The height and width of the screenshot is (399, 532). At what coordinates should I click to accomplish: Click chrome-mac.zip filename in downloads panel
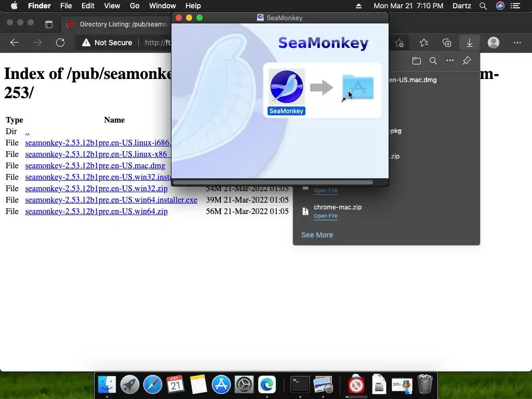(x=338, y=207)
